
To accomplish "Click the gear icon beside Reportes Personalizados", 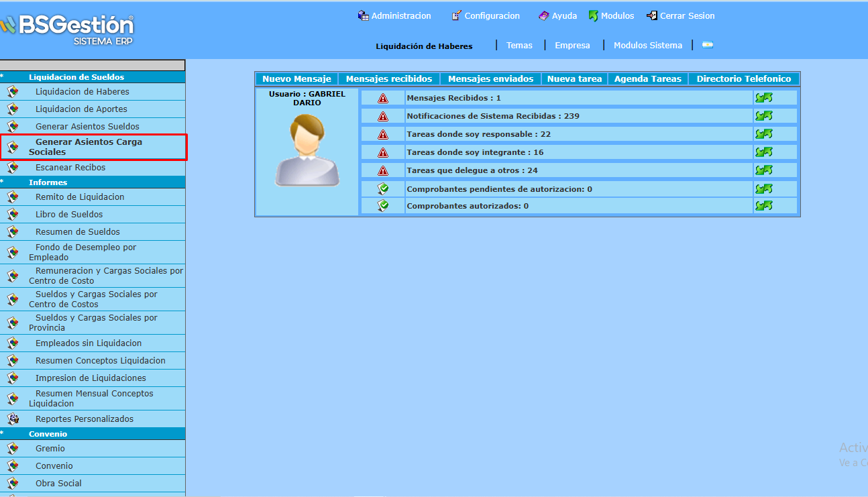I will pos(13,419).
